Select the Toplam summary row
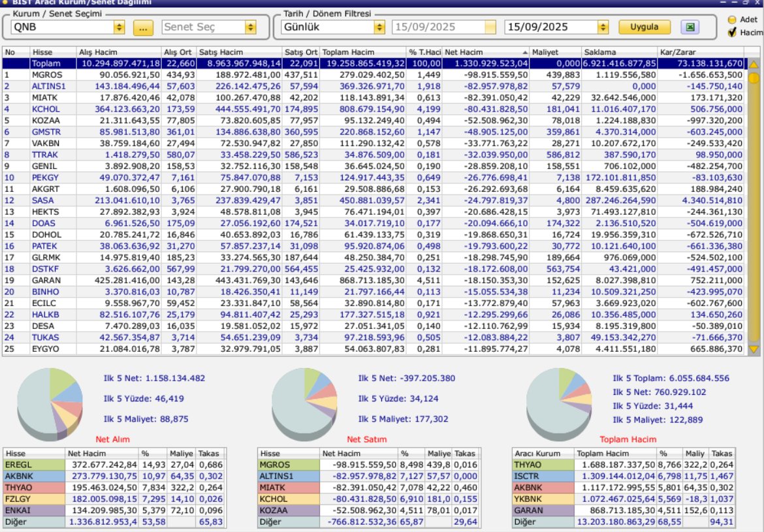764x532 pixels. click(x=374, y=63)
